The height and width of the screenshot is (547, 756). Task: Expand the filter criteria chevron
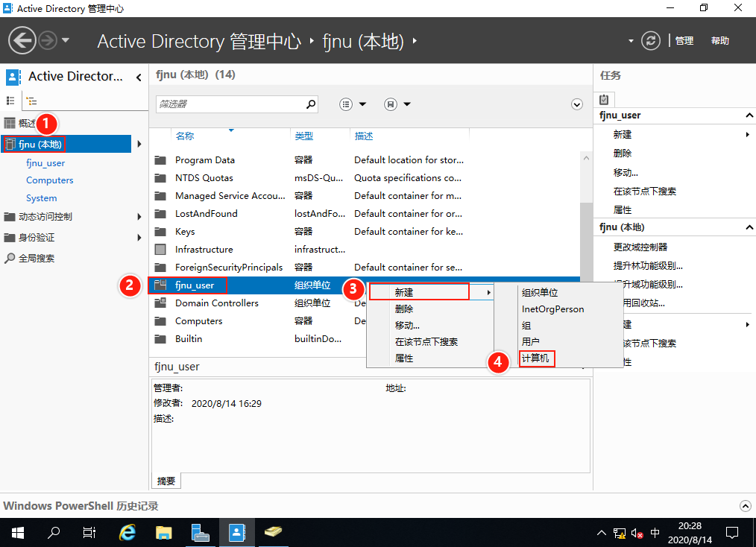pos(576,104)
